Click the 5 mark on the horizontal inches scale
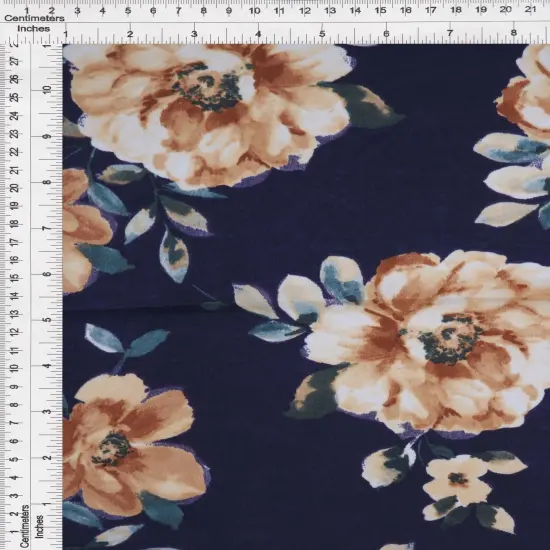This screenshot has height=550, width=550. point(322,34)
